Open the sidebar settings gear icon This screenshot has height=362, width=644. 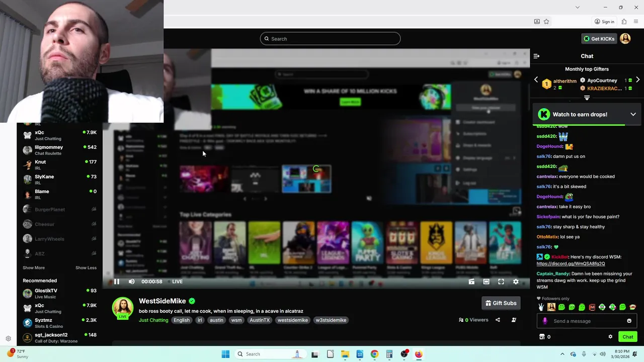(x=8, y=339)
